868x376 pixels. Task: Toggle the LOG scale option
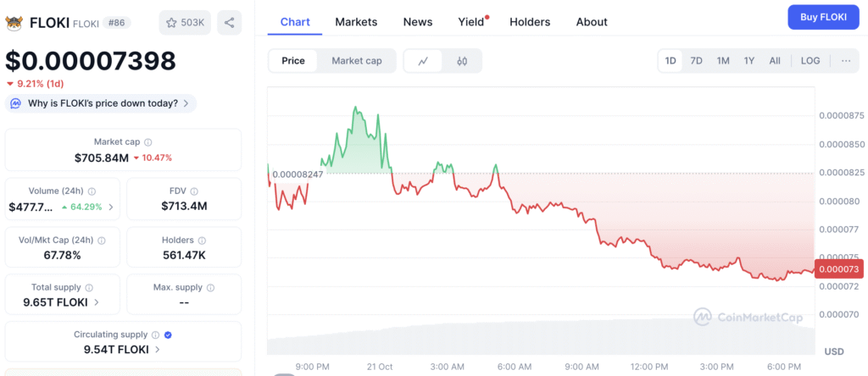810,61
